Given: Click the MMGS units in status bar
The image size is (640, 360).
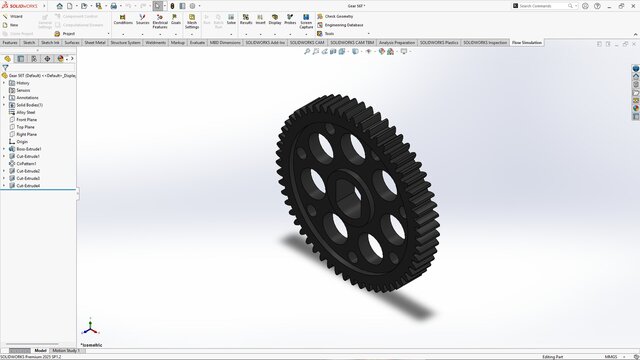Looking at the screenshot, I should (x=611, y=357).
